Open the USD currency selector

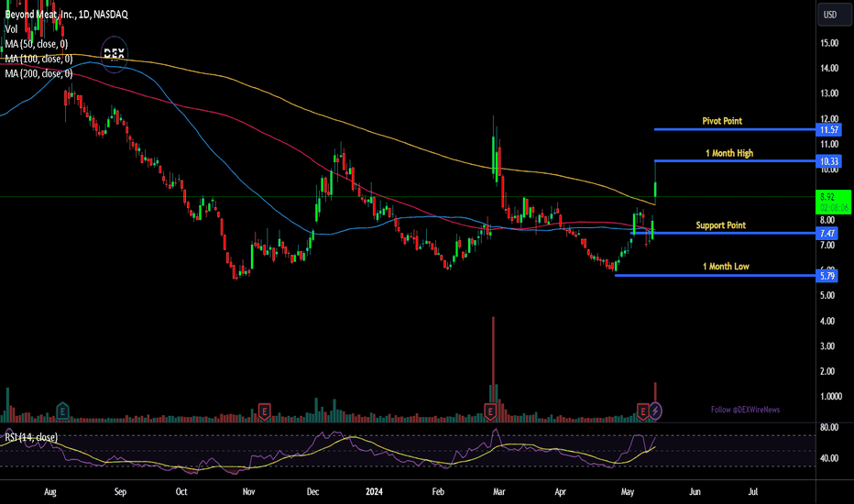833,15
